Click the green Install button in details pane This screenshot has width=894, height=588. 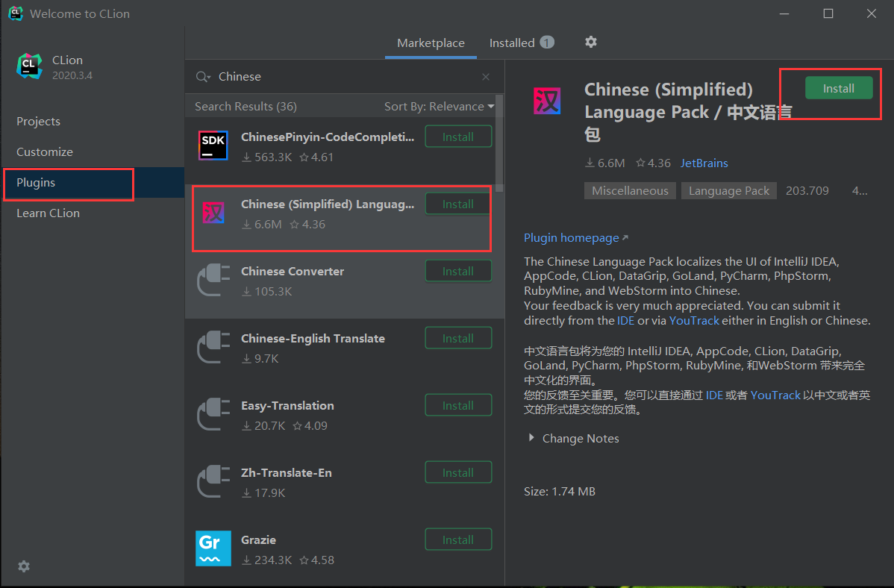(839, 88)
